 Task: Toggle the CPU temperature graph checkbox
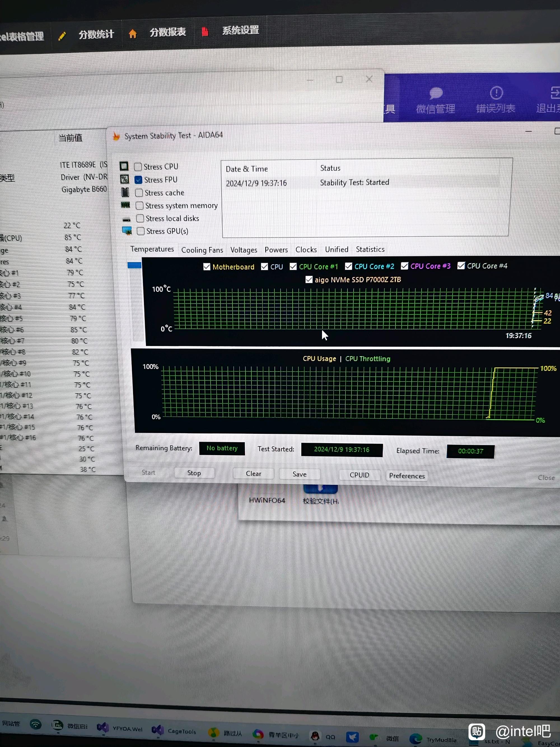coord(264,267)
